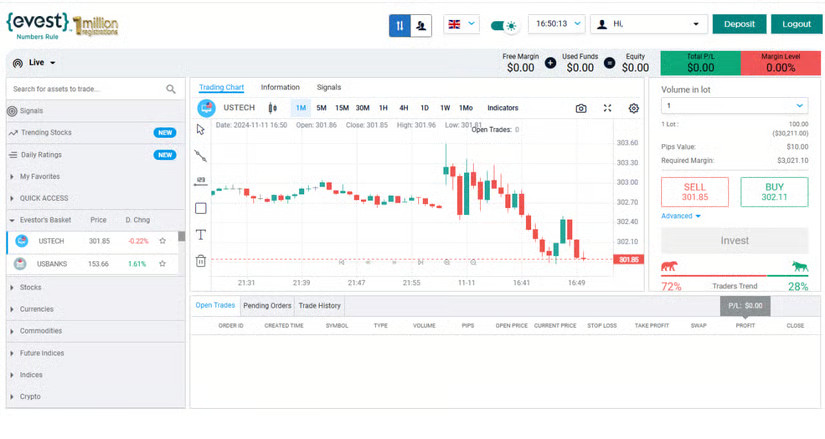Select the rectangle shape drawing tool
This screenshot has height=439, width=825.
pos(200,208)
